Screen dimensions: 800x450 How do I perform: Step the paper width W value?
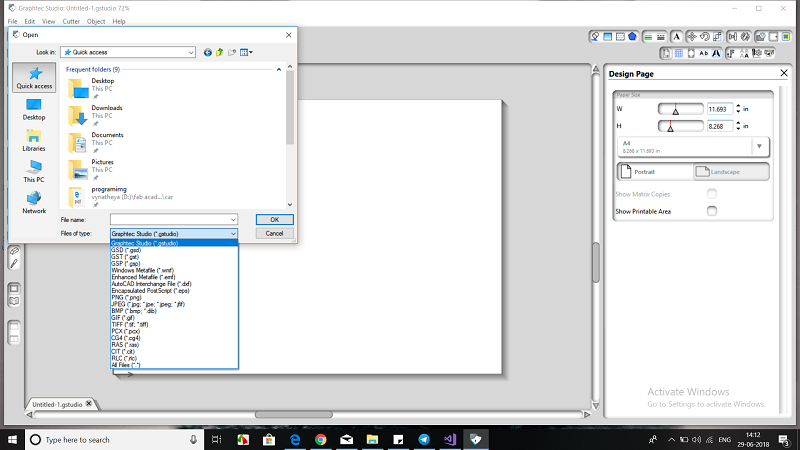click(738, 109)
